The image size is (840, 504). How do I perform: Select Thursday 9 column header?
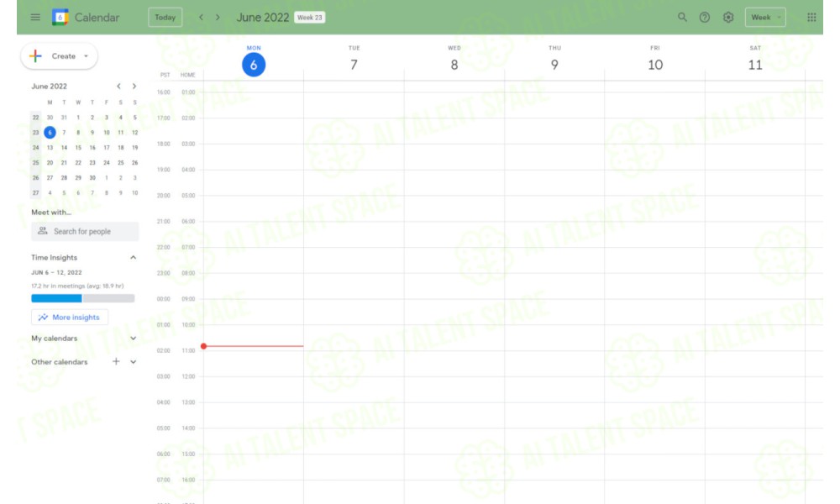point(554,60)
